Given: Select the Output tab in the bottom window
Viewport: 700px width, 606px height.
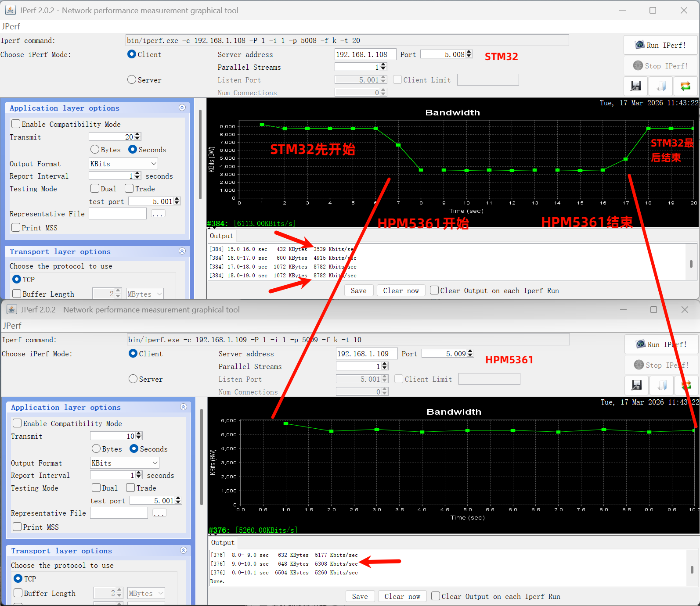Looking at the screenshot, I should [223, 543].
